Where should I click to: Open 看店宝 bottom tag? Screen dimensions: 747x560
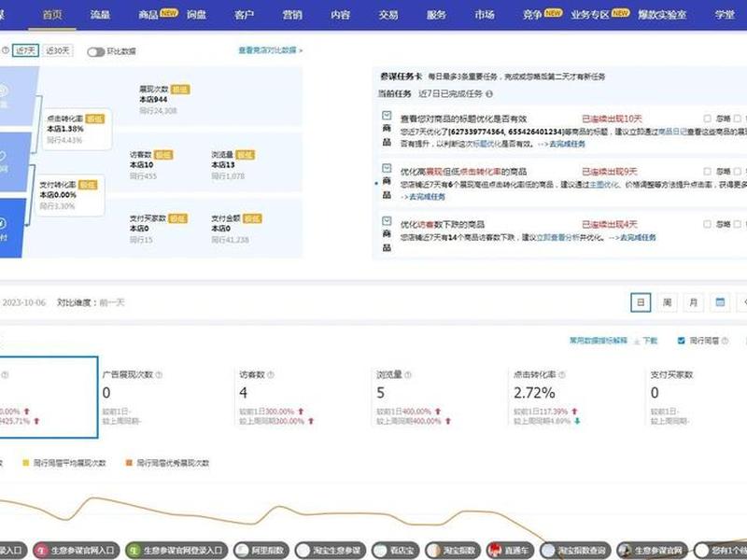click(396, 551)
